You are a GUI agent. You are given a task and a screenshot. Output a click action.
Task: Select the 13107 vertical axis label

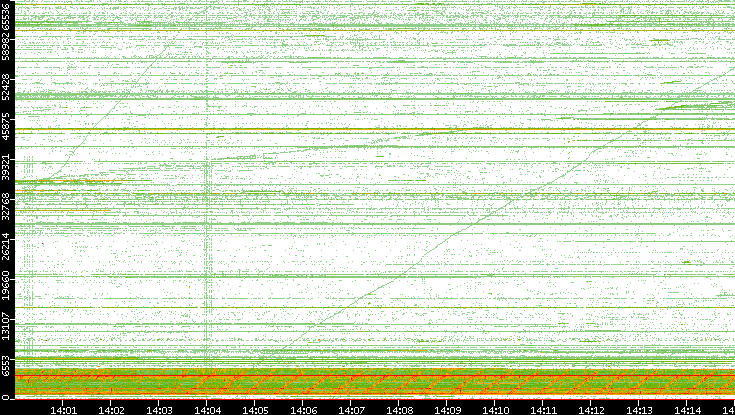(5, 326)
